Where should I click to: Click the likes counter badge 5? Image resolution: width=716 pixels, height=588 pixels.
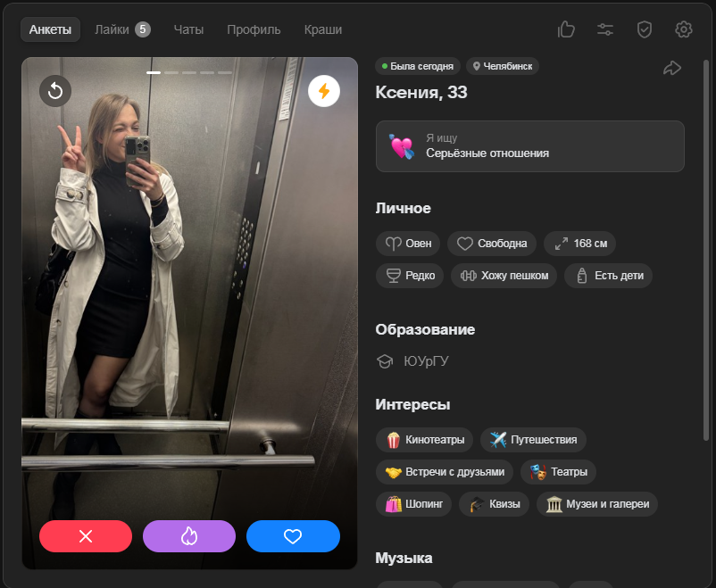[143, 29]
